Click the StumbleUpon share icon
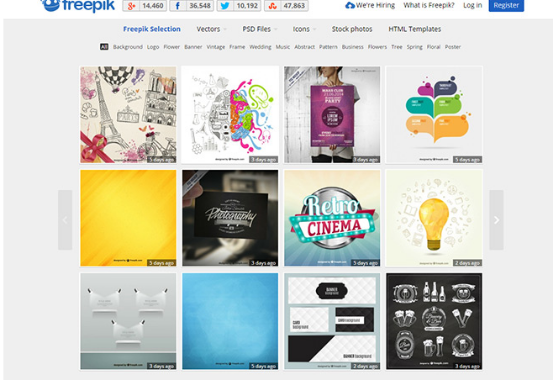Image resolution: width=554 pixels, height=381 pixels. (272, 6)
